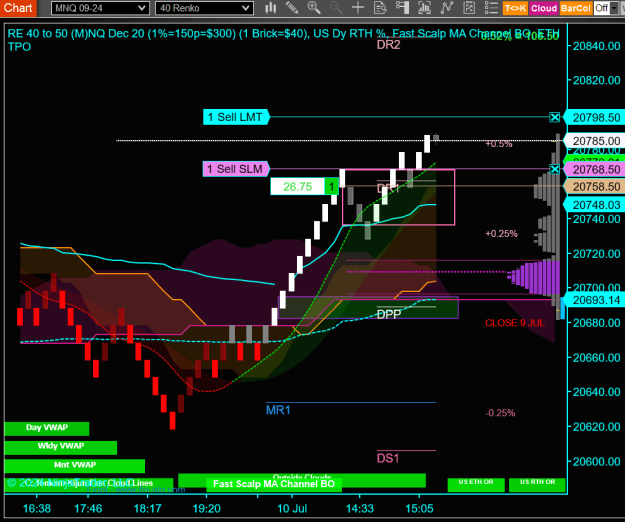
Task: Click the +0.5% level label
Action: click(499, 144)
